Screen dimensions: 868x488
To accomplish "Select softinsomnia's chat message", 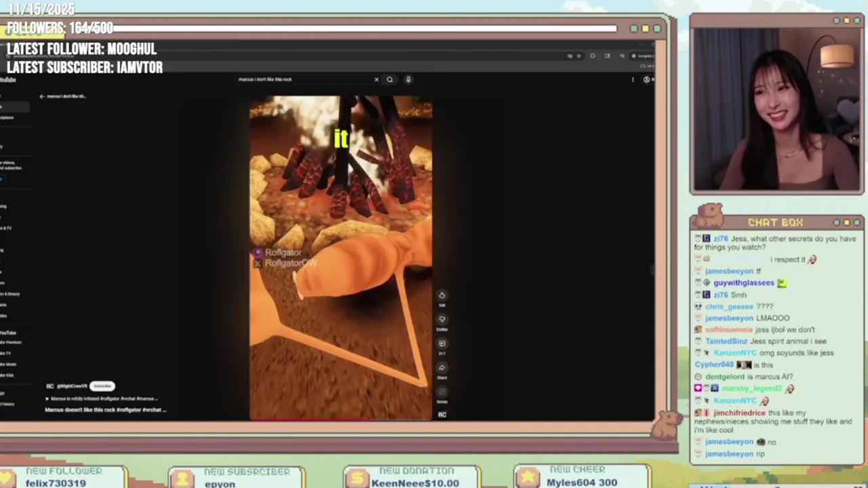I will click(755, 329).
